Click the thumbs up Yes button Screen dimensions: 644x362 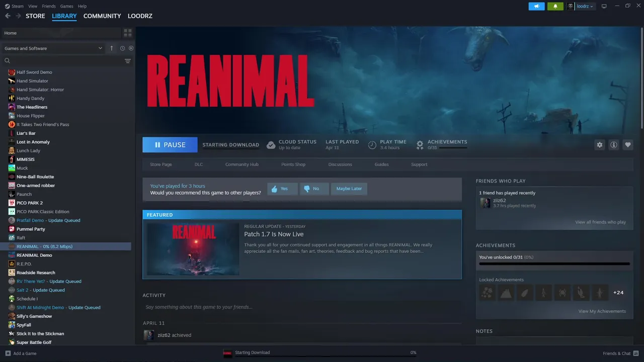tap(282, 189)
